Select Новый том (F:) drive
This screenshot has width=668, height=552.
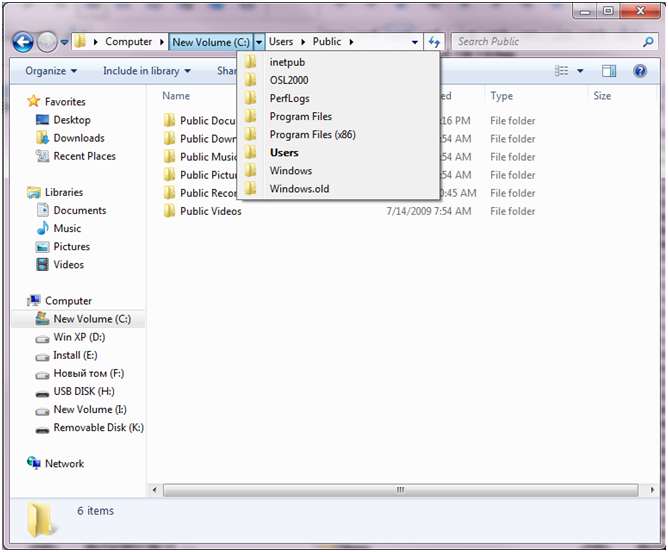89,374
